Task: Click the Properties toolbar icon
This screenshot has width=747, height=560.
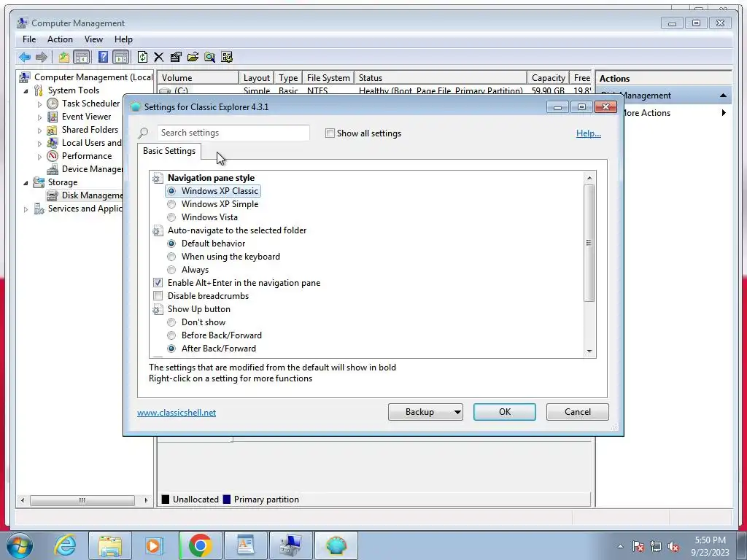Action: (x=176, y=58)
